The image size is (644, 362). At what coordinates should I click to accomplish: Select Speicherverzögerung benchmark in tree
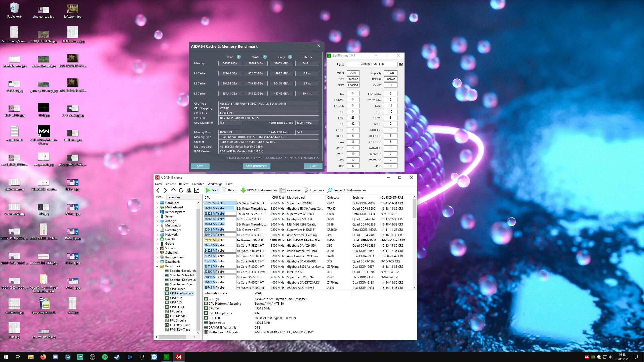183,284
